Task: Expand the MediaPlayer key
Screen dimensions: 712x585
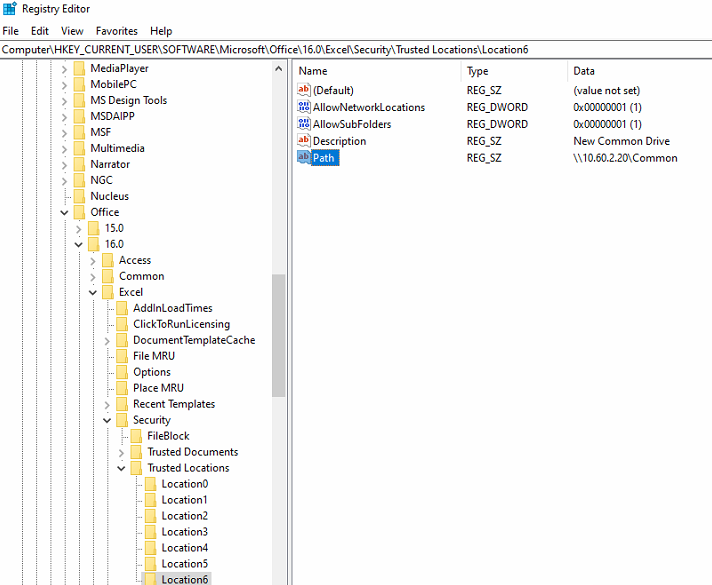Action: tap(64, 69)
